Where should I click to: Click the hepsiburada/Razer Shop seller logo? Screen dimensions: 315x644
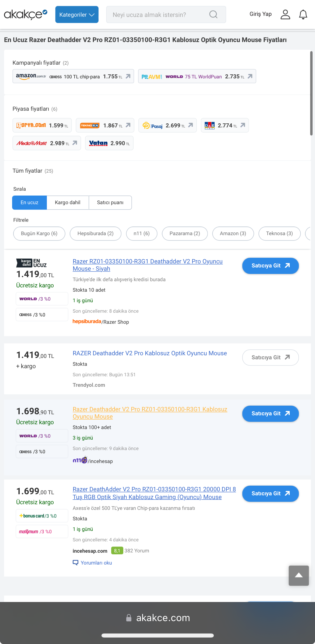coord(101,322)
